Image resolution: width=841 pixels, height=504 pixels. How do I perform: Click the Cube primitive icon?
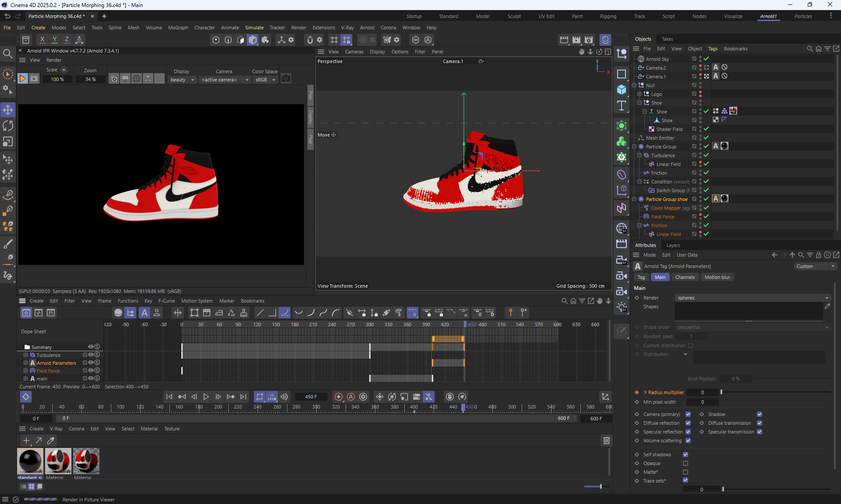(x=621, y=90)
